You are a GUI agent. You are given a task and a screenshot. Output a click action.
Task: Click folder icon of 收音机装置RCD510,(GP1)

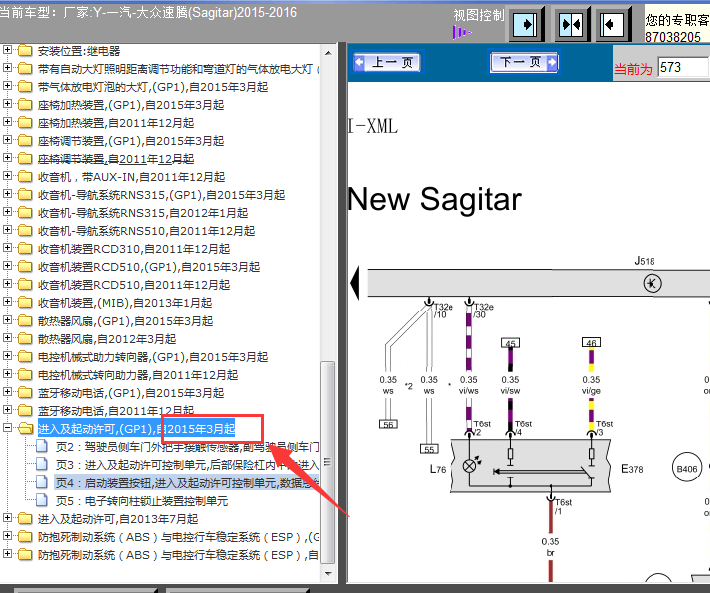tap(25, 267)
